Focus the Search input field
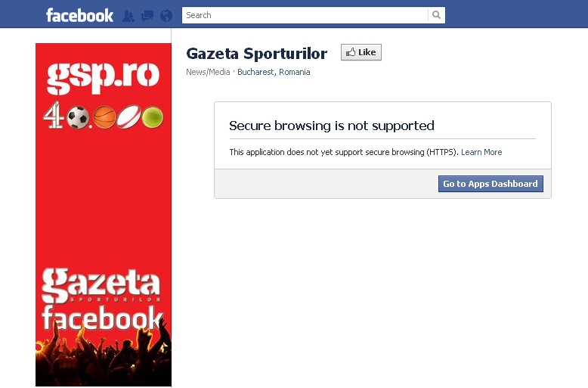This screenshot has width=588, height=388. [305, 15]
